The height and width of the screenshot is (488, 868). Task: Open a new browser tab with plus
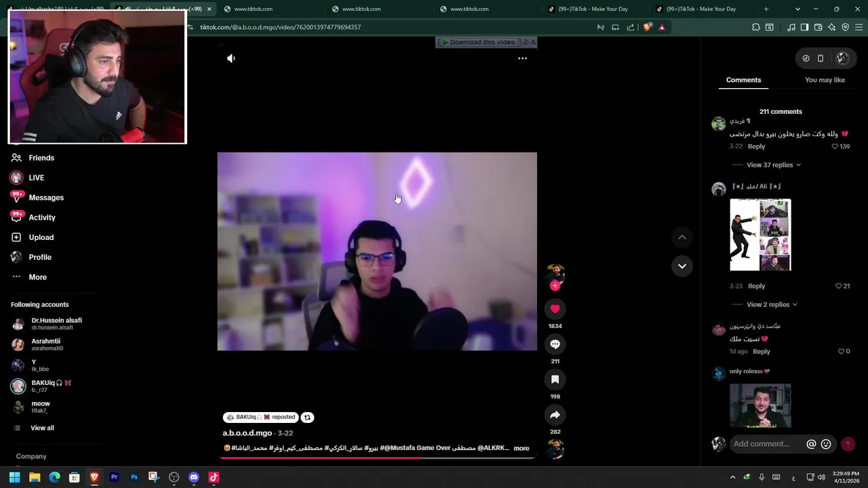[766, 9]
